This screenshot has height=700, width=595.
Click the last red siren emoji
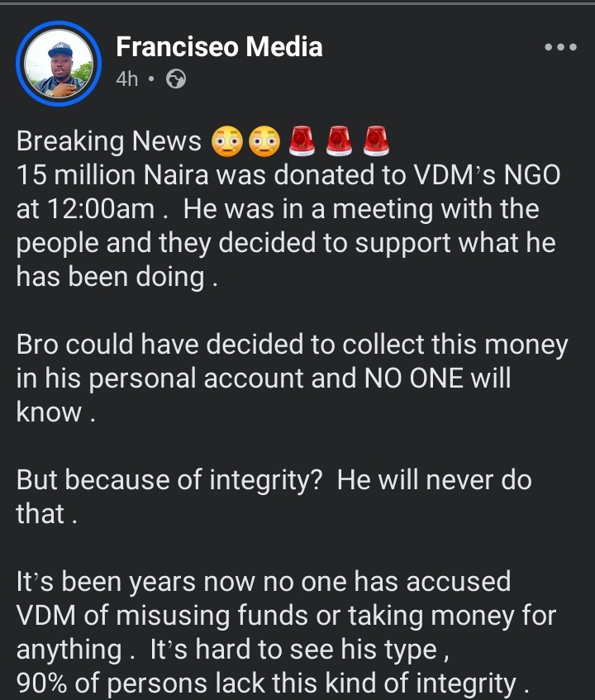(x=376, y=141)
